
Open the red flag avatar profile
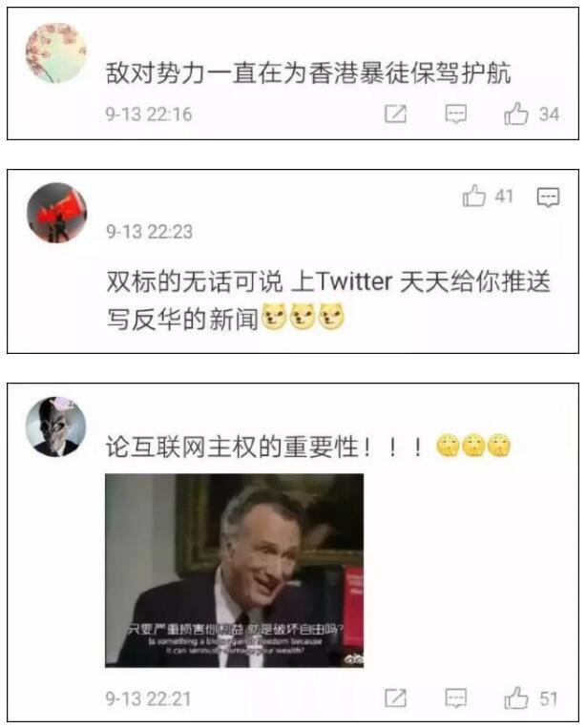(x=56, y=213)
